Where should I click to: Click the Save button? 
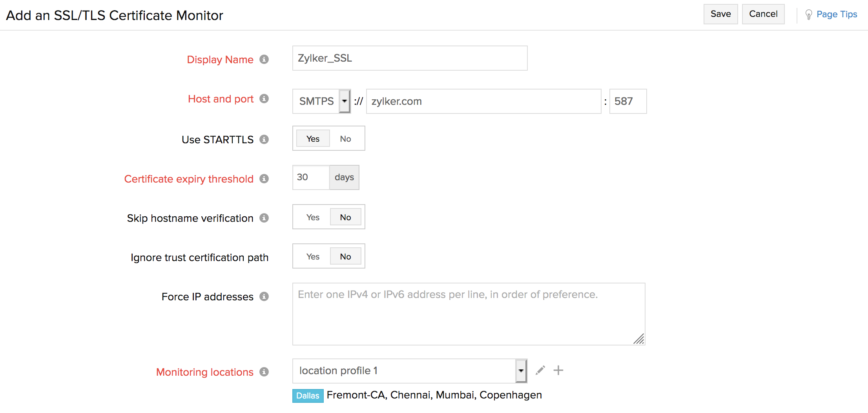coord(720,14)
